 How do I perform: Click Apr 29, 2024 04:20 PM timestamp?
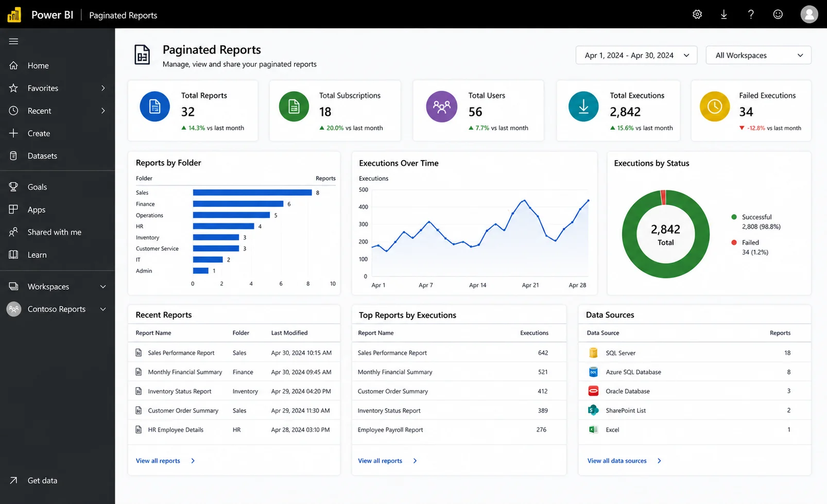301,391
